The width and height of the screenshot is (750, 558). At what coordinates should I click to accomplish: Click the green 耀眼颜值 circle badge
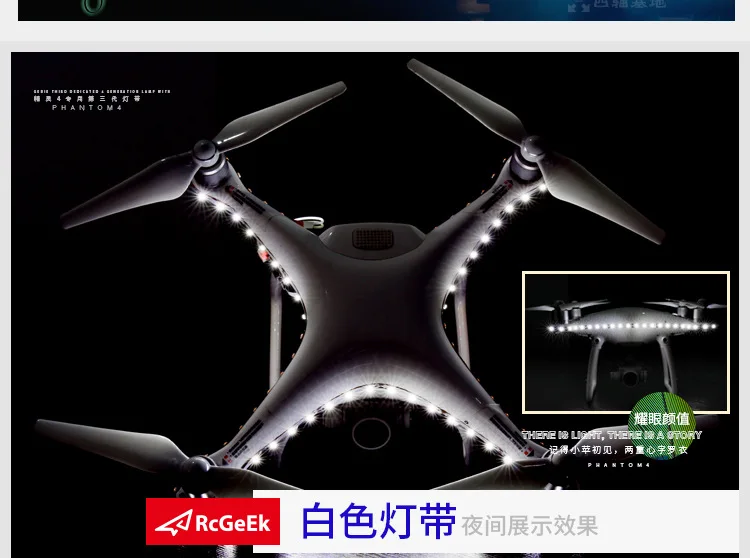pyautogui.click(x=662, y=425)
